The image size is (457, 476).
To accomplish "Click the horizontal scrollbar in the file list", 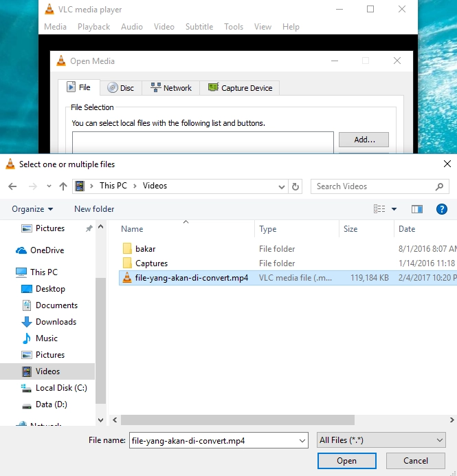I will tap(238, 420).
